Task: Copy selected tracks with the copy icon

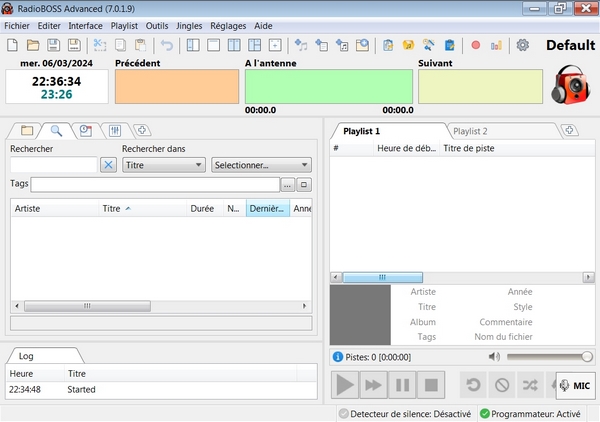Action: pyautogui.click(x=120, y=45)
